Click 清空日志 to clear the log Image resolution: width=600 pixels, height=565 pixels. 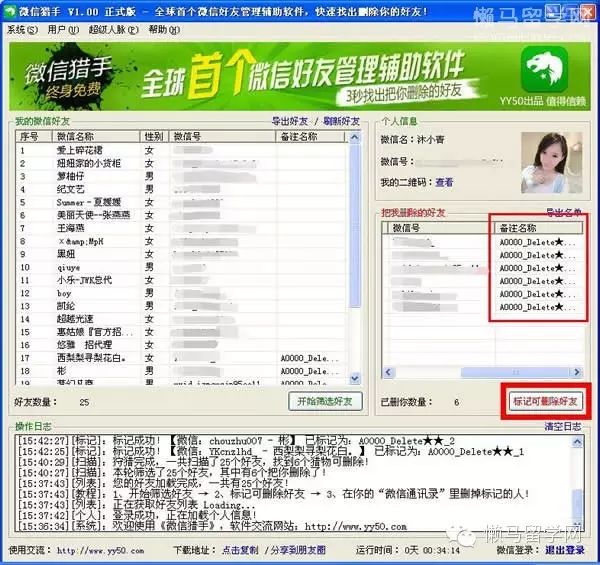pyautogui.click(x=562, y=427)
